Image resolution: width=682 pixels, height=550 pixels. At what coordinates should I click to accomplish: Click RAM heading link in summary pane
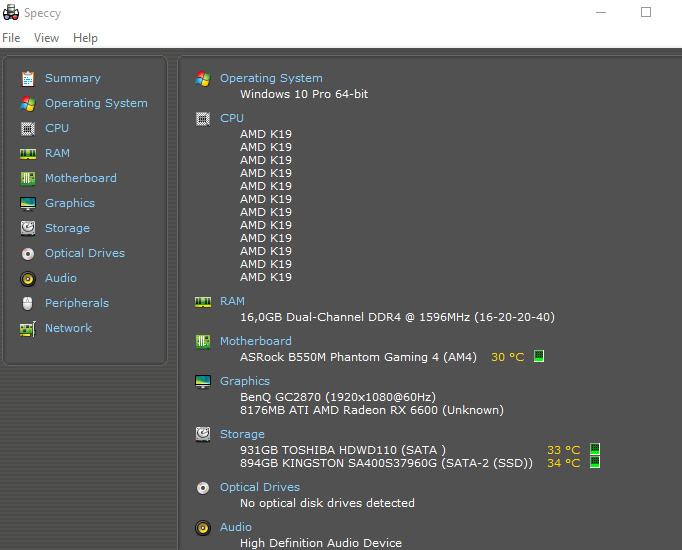232,301
